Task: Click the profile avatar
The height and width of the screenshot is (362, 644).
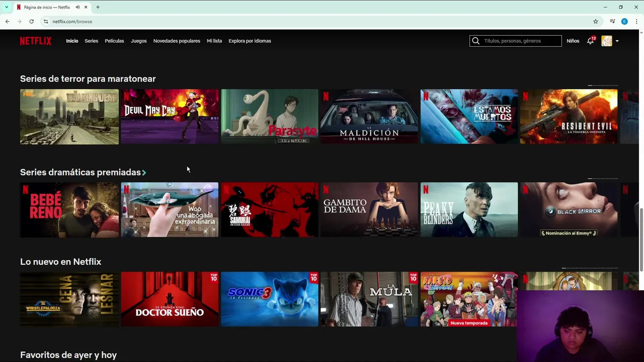Action: [x=607, y=41]
